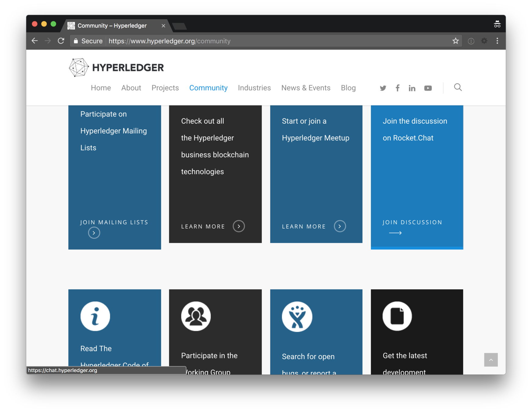Click the long arrow under Join Discussion
Screen dimensions: 532x412
[395, 233]
